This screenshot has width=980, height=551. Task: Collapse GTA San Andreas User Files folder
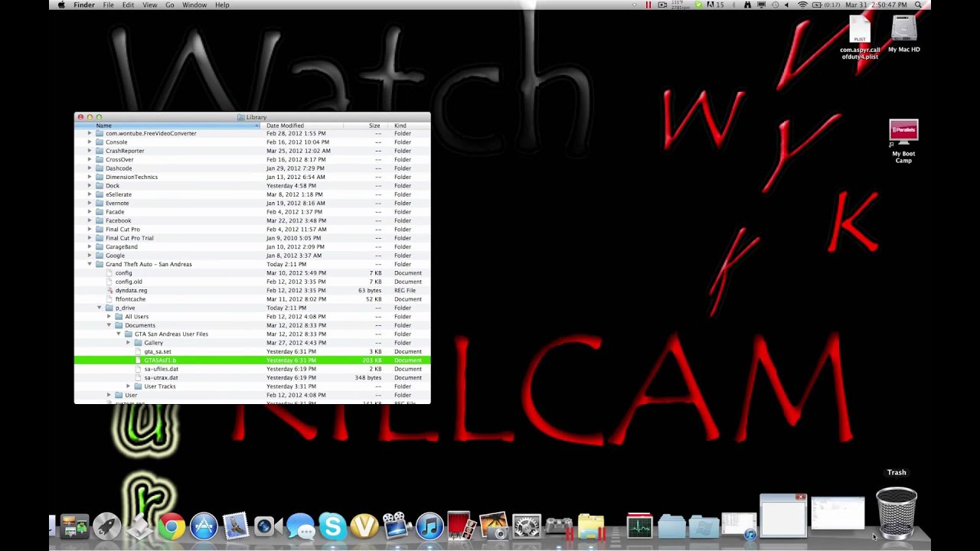(119, 334)
